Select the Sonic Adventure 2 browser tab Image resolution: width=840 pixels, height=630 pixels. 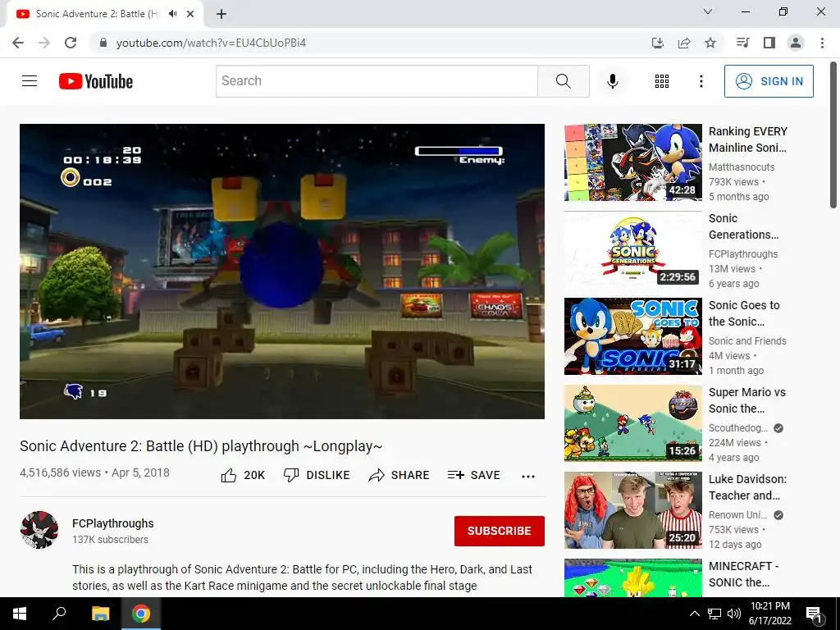point(104,14)
